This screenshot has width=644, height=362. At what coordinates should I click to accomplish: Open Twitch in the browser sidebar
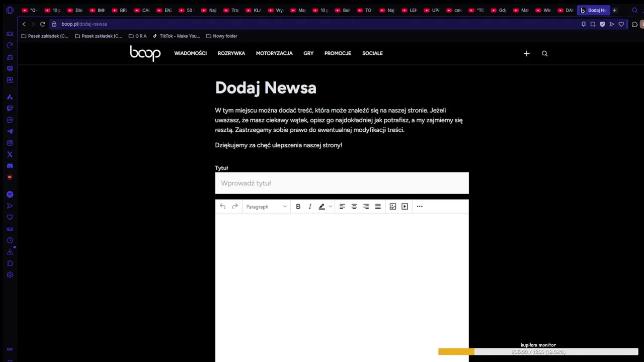pos(10,108)
